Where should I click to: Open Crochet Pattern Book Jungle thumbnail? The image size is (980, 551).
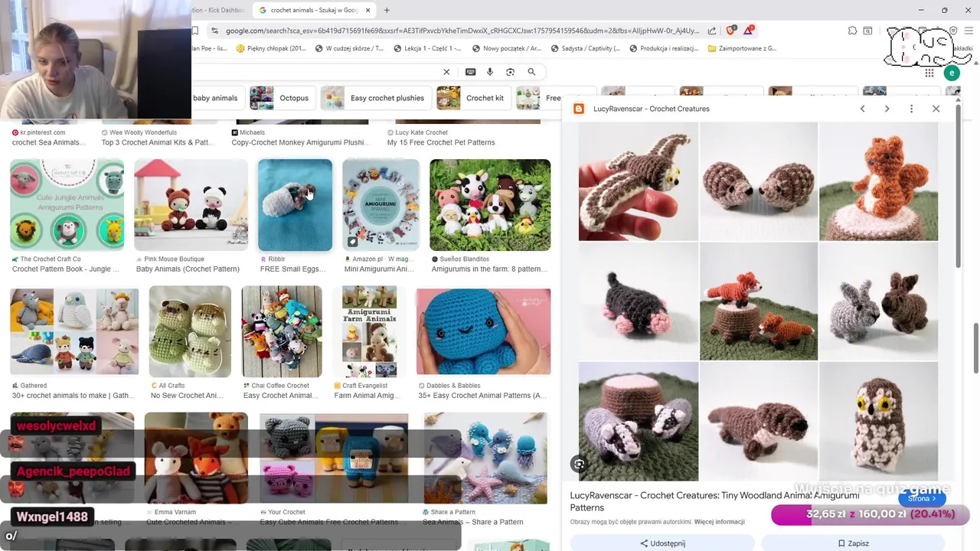point(67,205)
